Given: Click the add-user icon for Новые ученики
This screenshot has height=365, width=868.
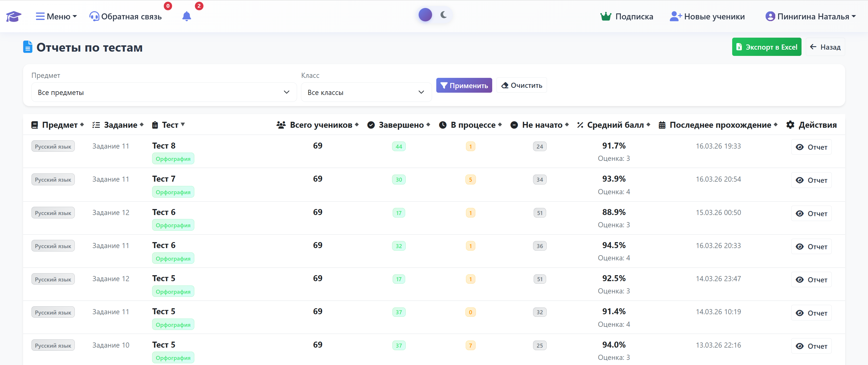Looking at the screenshot, I should click(676, 17).
